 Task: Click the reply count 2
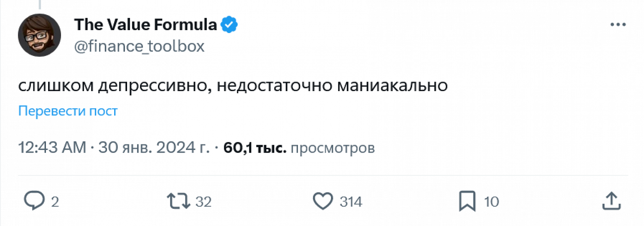click(x=55, y=202)
